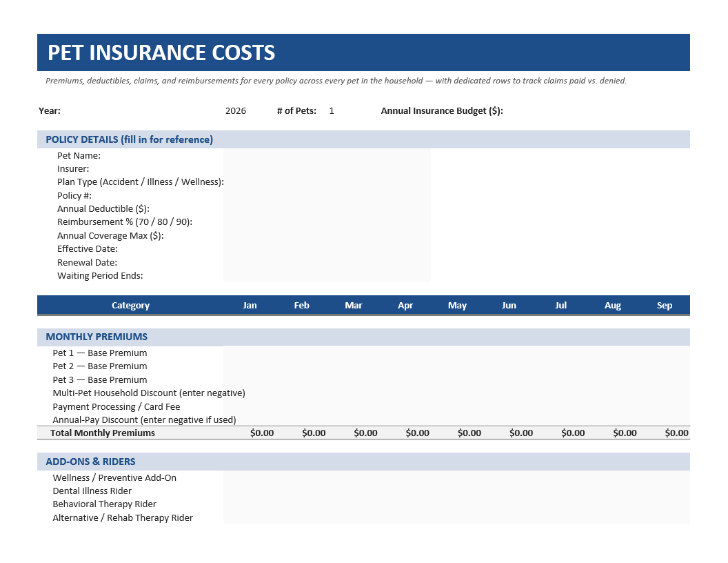Select the 'Waiting Period Ends:' label
Screen dimensions: 728x563
(100, 275)
